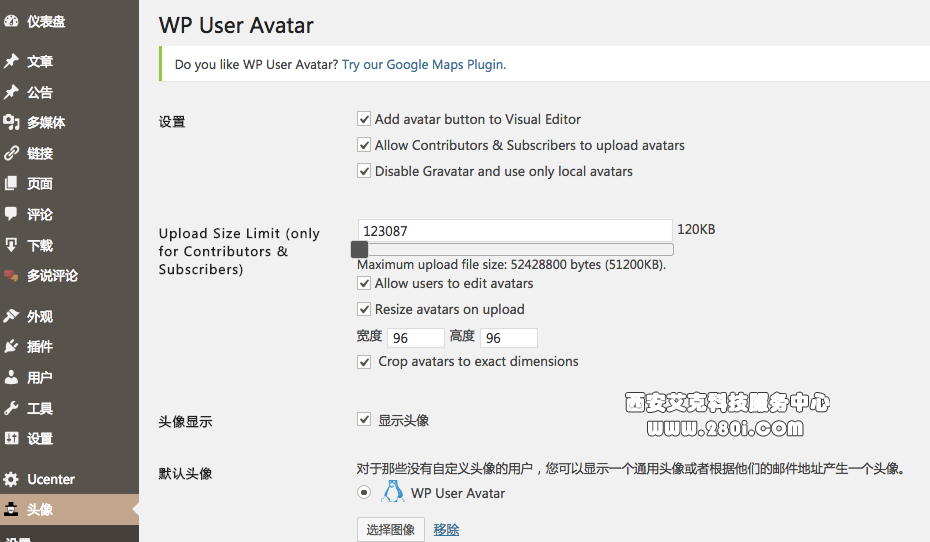Click the 外观 appearance label in sidebar
The image size is (930, 542).
[40, 317]
